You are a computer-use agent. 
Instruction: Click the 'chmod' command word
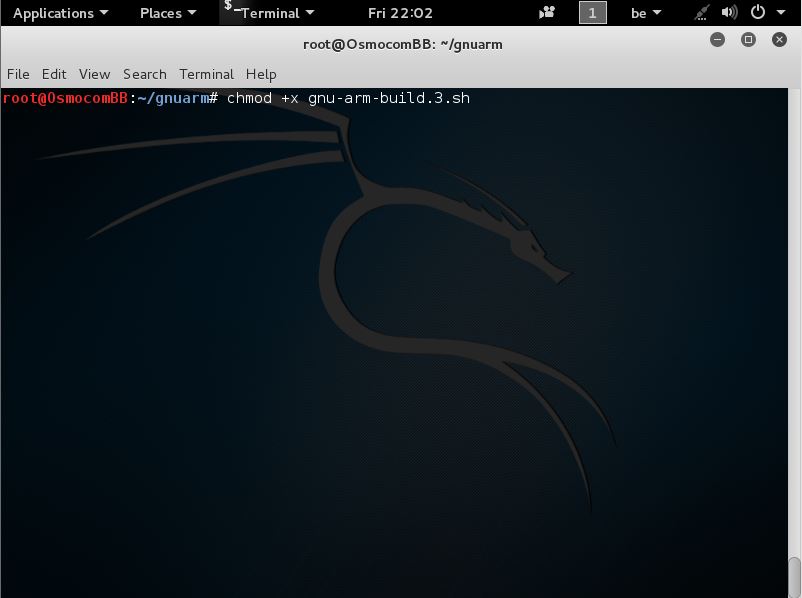coord(249,98)
